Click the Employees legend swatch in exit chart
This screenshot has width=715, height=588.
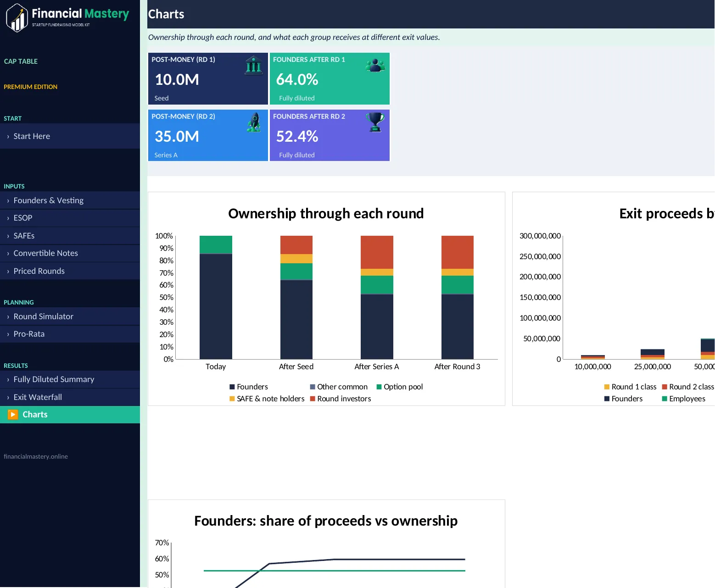coord(665,399)
